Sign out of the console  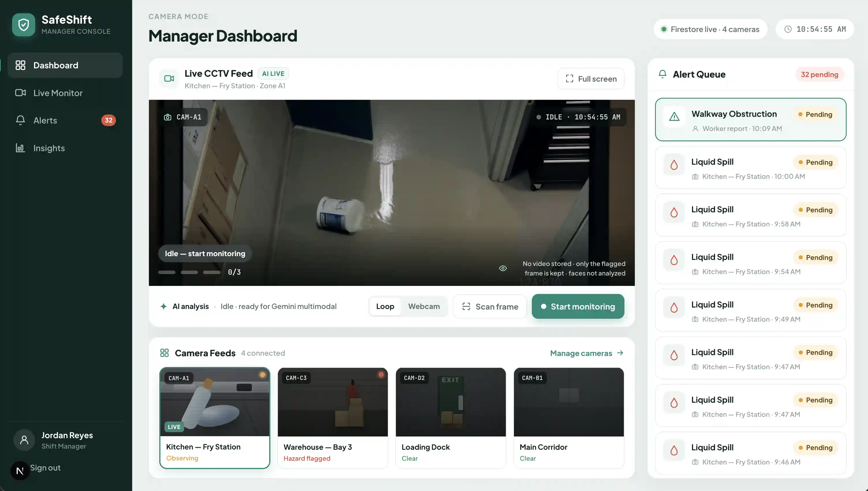point(45,468)
